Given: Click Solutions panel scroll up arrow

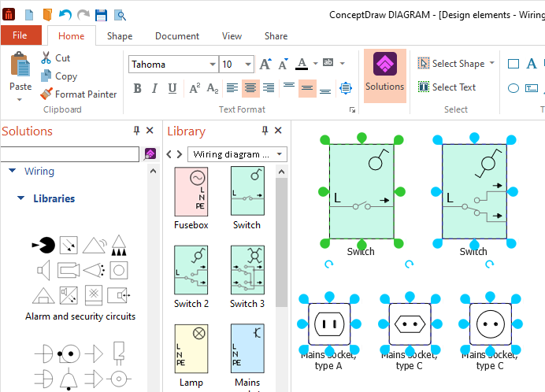Looking at the screenshot, I should tap(153, 171).
